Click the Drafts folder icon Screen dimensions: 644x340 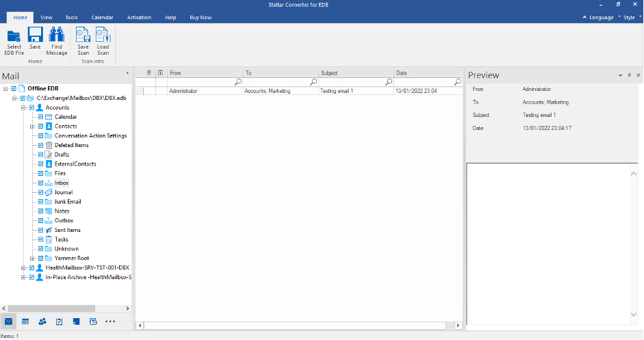49,155
